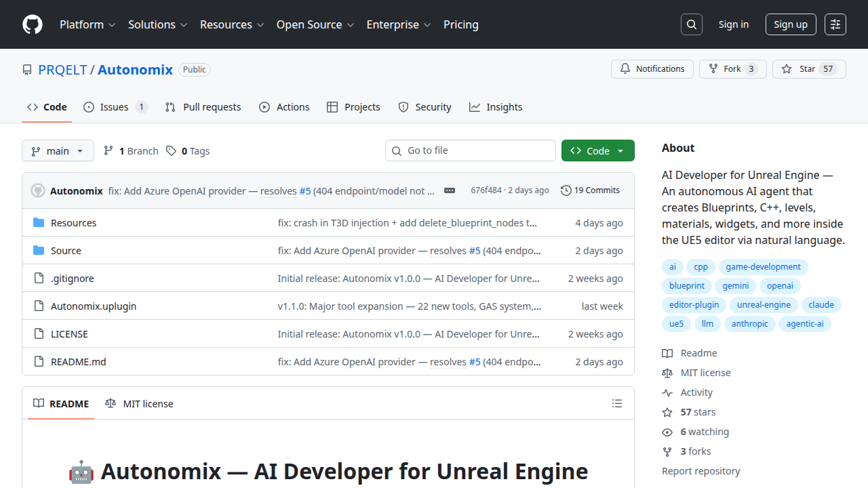
Task: Open the README.md file
Action: click(x=79, y=362)
